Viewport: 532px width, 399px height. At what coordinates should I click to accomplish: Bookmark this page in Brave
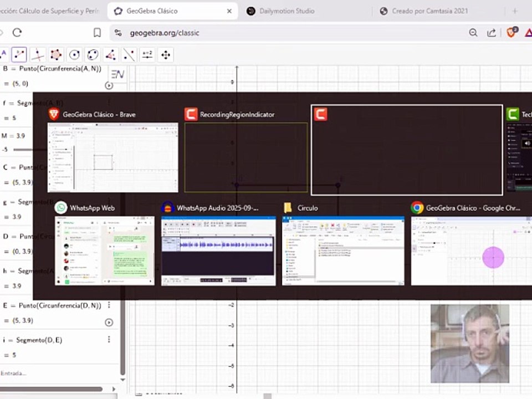[97, 33]
